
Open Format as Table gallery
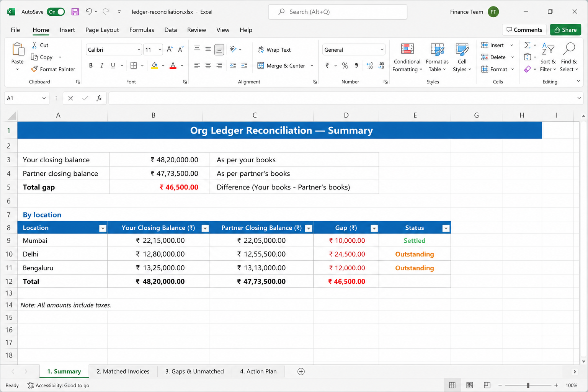[x=437, y=57]
